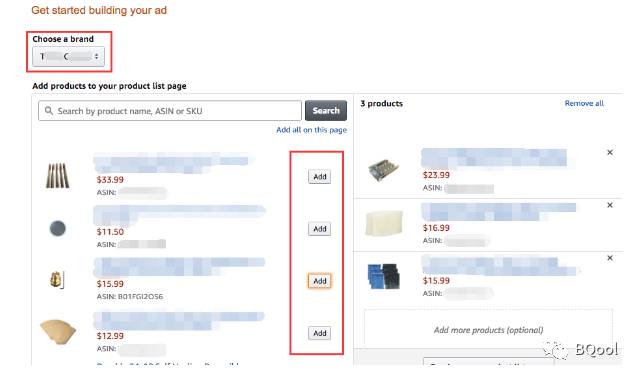Remove the selected $15.99 product with X

(x=610, y=258)
